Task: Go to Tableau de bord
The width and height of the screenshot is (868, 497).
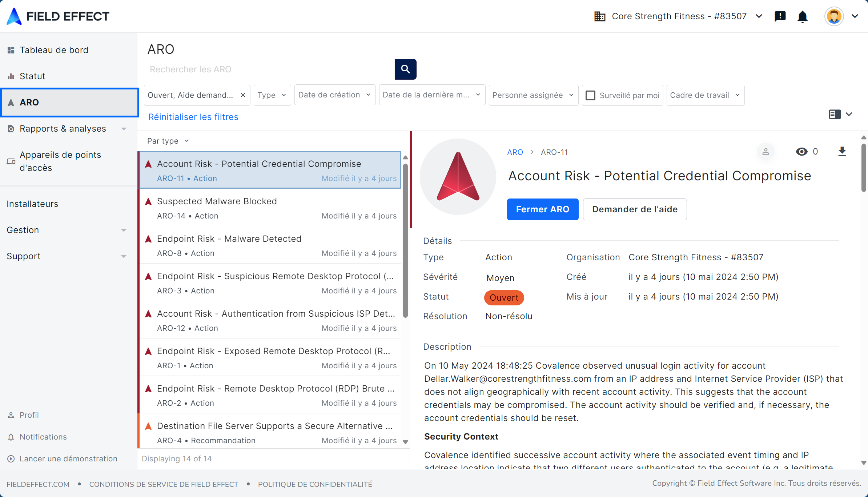Action: pyautogui.click(x=54, y=50)
